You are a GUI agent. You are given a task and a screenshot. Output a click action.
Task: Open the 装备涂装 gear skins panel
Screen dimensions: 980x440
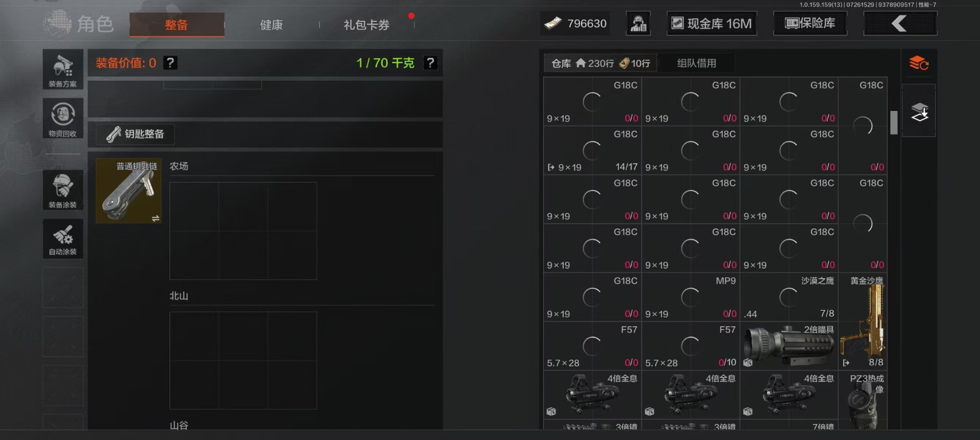point(63,190)
